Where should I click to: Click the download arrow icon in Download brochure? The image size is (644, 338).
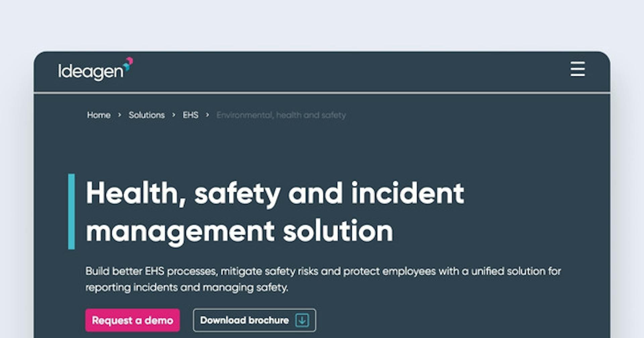pos(302,320)
